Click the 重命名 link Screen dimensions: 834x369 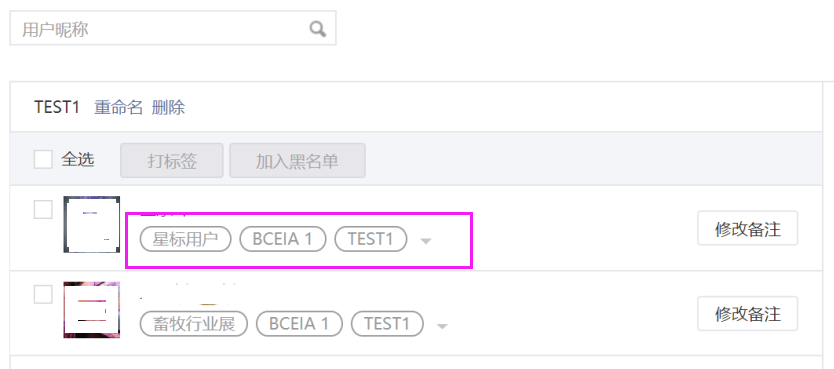[x=119, y=107]
